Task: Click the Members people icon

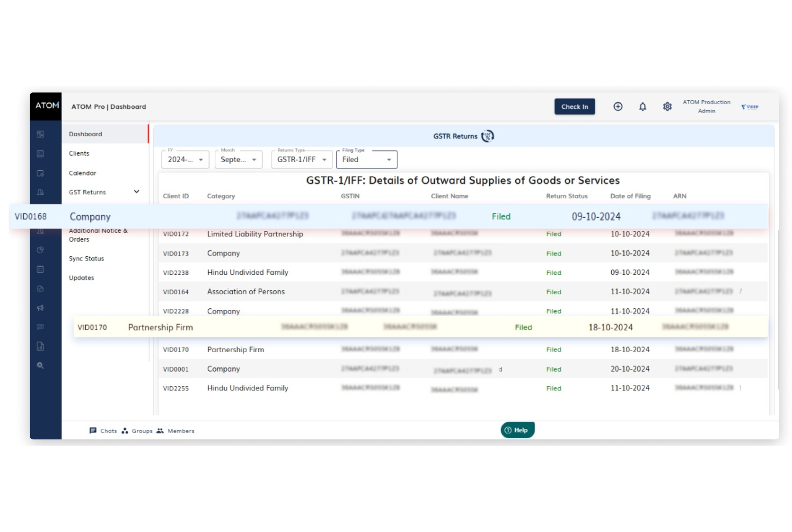Action: click(x=160, y=431)
